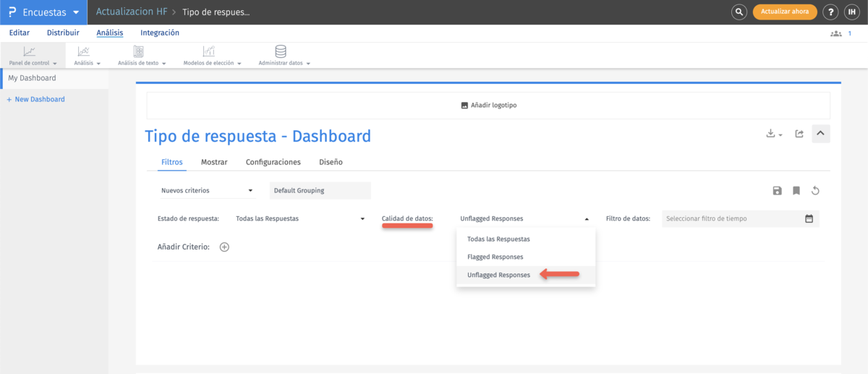Click the share dashboard icon
Image resolution: width=868 pixels, height=374 pixels.
[799, 134]
